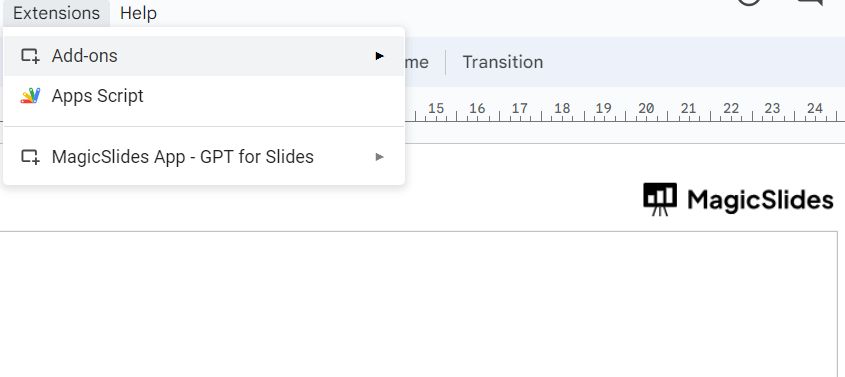The height and width of the screenshot is (377, 845).
Task: Click the Add-ons plus-box icon
Action: [x=30, y=56]
